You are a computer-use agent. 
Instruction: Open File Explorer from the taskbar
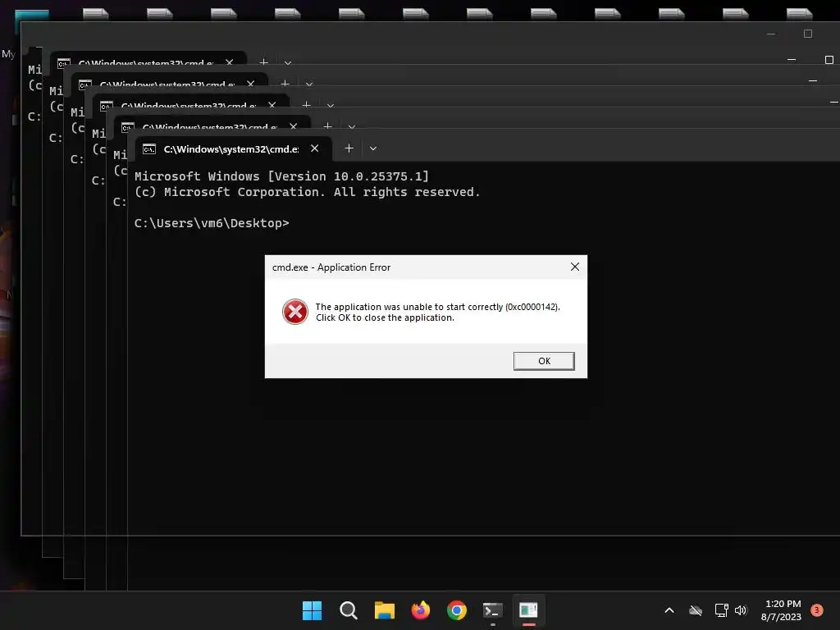point(384,610)
